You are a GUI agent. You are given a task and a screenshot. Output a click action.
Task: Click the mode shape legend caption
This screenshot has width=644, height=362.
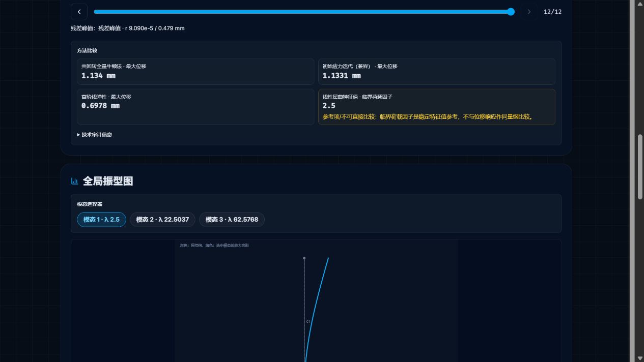click(x=214, y=246)
